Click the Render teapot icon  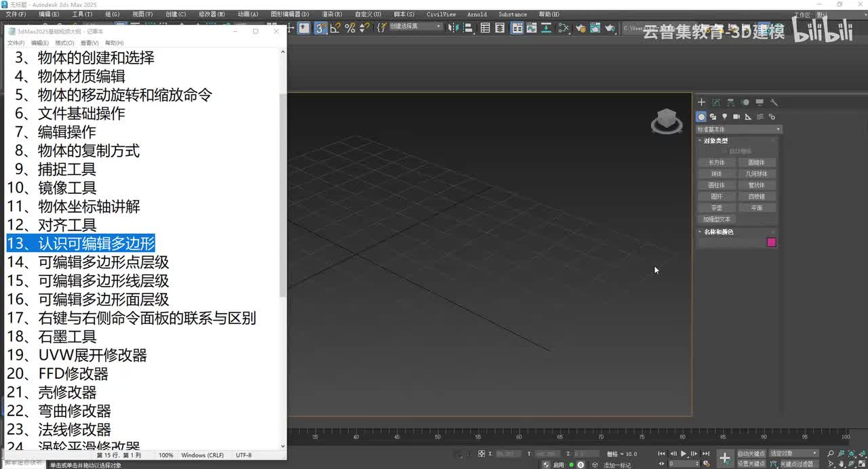pos(610,28)
